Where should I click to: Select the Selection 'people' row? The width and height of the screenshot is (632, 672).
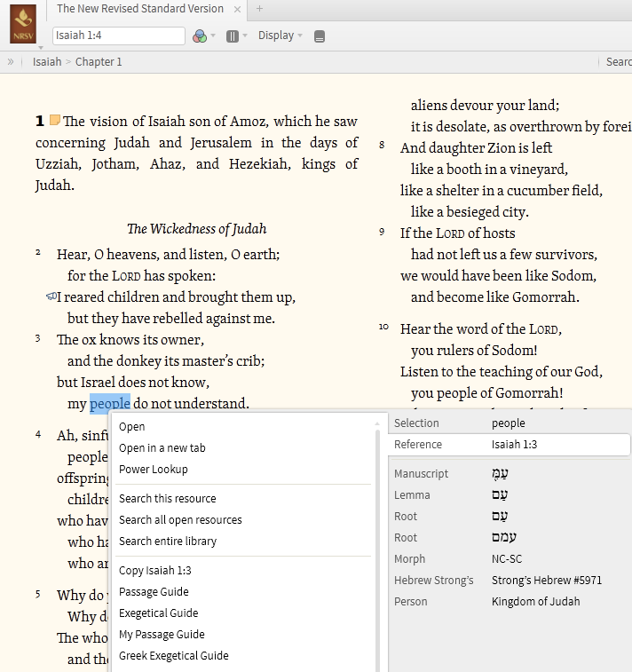pos(510,423)
